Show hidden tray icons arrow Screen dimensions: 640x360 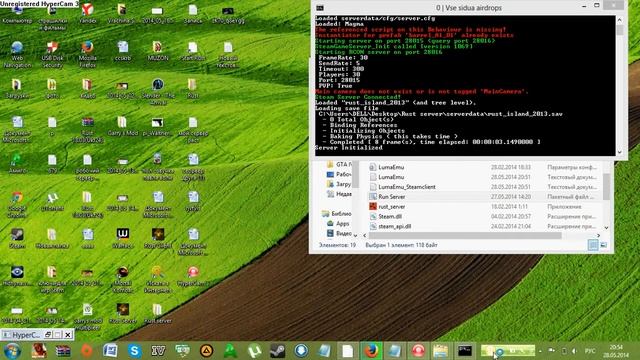coord(540,351)
